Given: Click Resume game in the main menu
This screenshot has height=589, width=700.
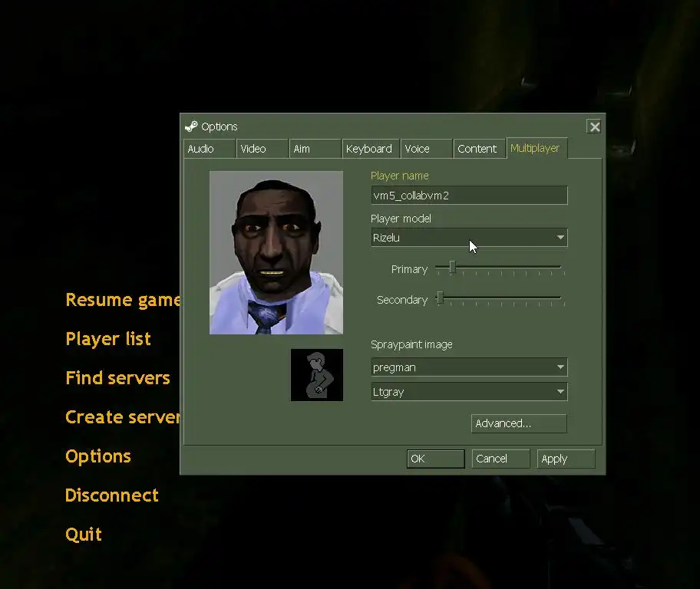Looking at the screenshot, I should tap(123, 300).
